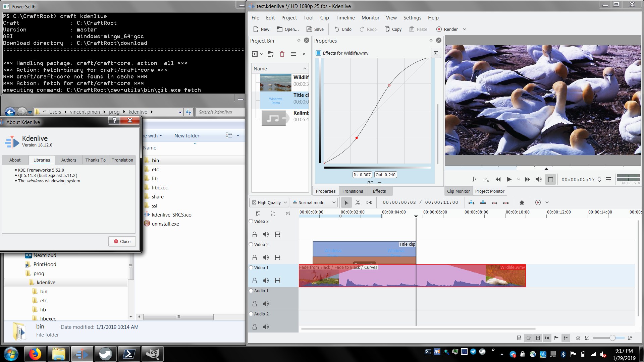Toggle snap icon in status bar
The height and width of the screenshot is (362, 644).
point(566,338)
